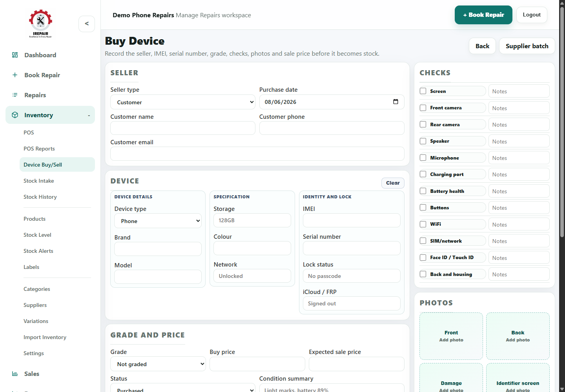Focus the Customer email field
This screenshot has height=392, width=565.
[257, 154]
